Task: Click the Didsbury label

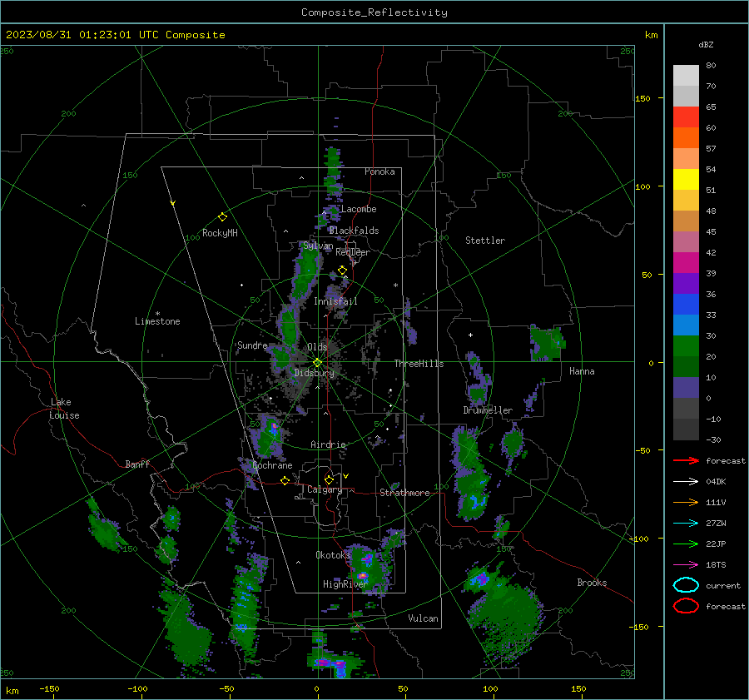Action: pyautogui.click(x=315, y=373)
